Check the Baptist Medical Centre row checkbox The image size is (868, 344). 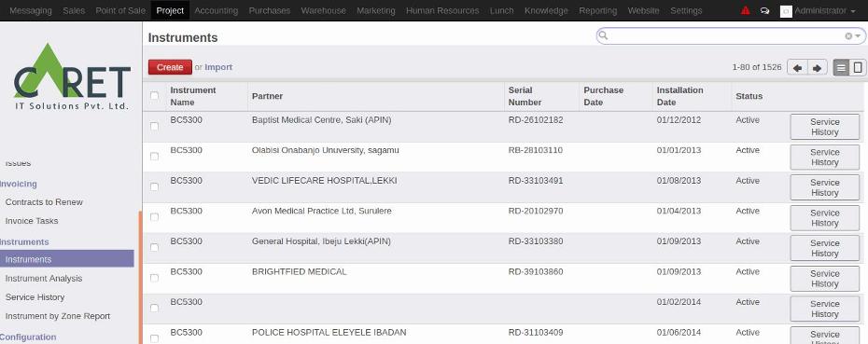[x=154, y=126]
